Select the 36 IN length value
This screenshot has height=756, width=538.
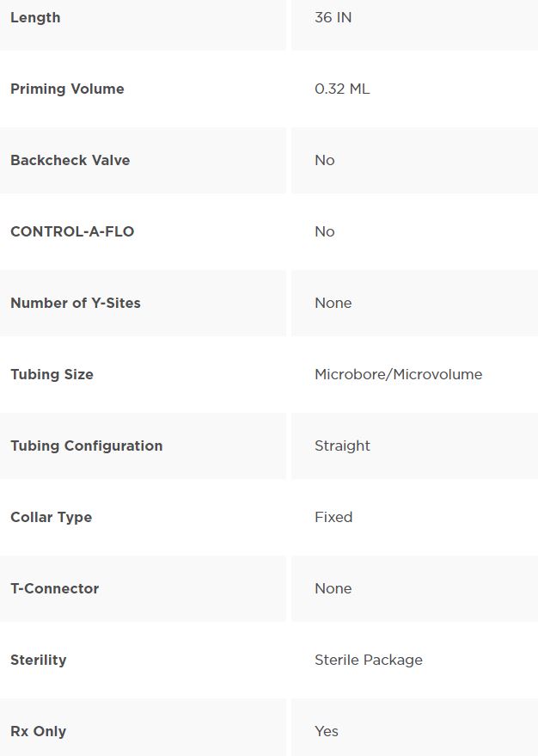(x=333, y=17)
